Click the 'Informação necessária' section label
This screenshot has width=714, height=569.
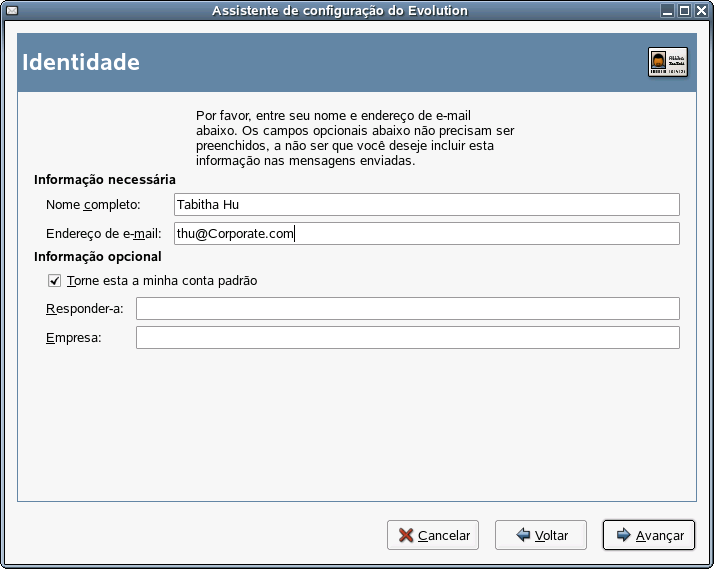point(105,180)
